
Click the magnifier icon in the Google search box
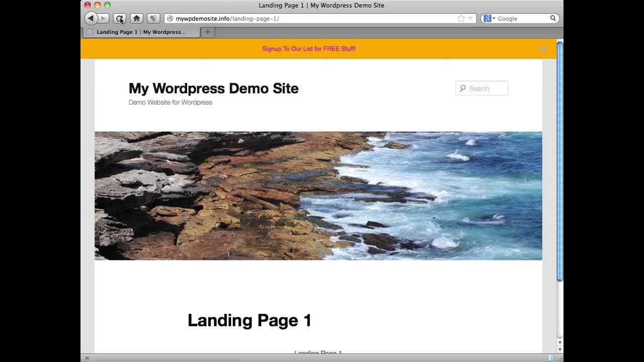(x=553, y=19)
